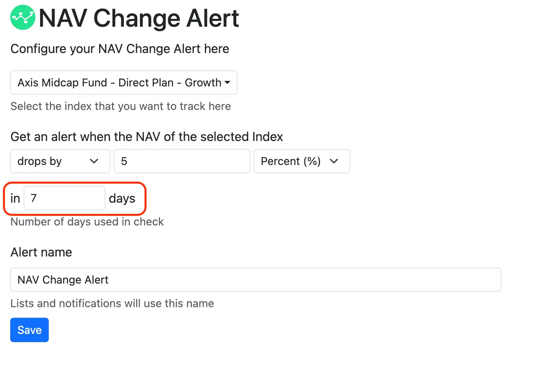The image size is (560, 392).
Task: Open the Axis Midcap Fund selector dropdown
Action: click(x=124, y=82)
